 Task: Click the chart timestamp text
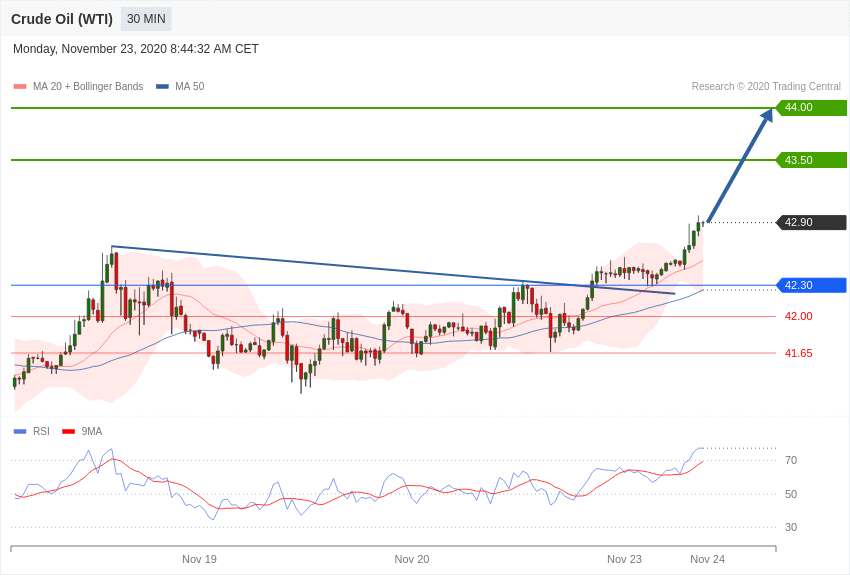click(x=136, y=49)
